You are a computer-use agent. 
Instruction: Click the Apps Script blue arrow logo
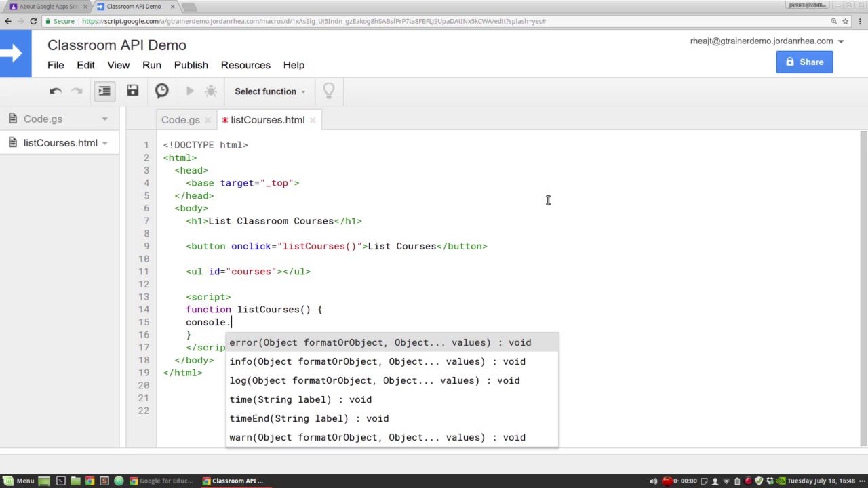pos(16,53)
